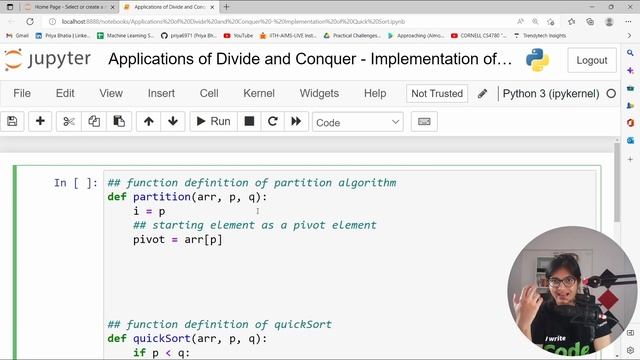The width and height of the screenshot is (640, 360).
Task: Add sidebar app plus icon
Action: click(631, 159)
